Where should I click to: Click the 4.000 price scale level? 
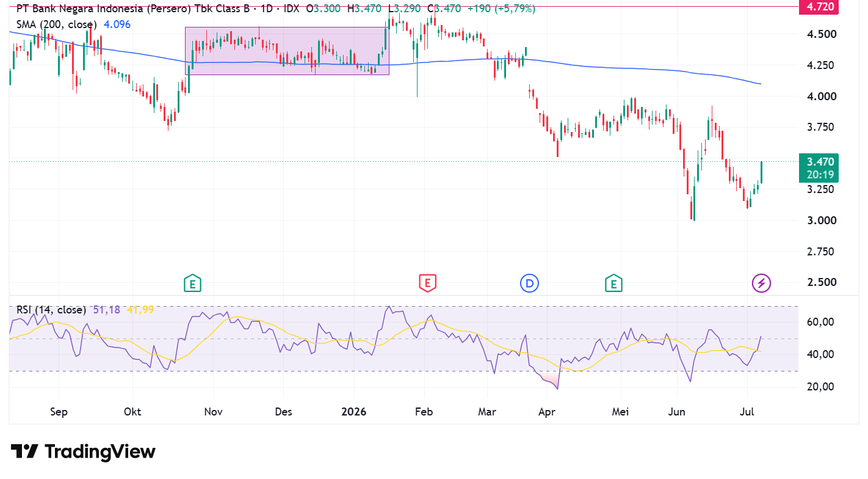click(819, 96)
